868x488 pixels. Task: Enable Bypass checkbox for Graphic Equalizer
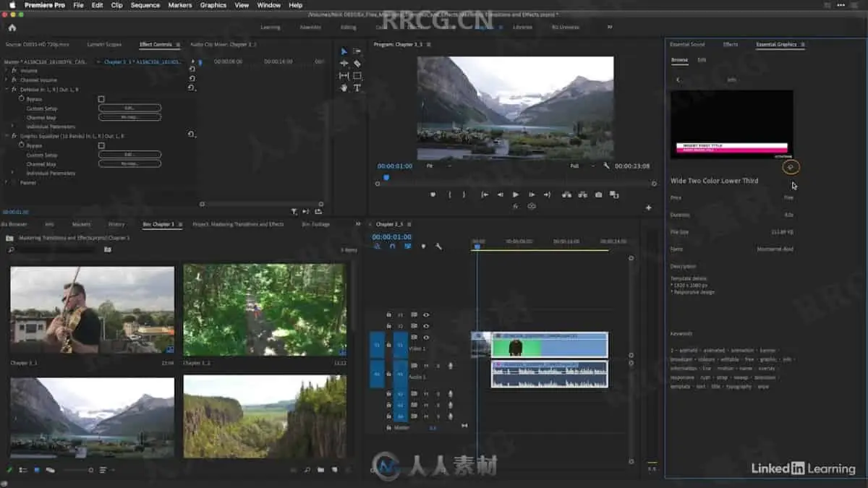[x=101, y=145]
